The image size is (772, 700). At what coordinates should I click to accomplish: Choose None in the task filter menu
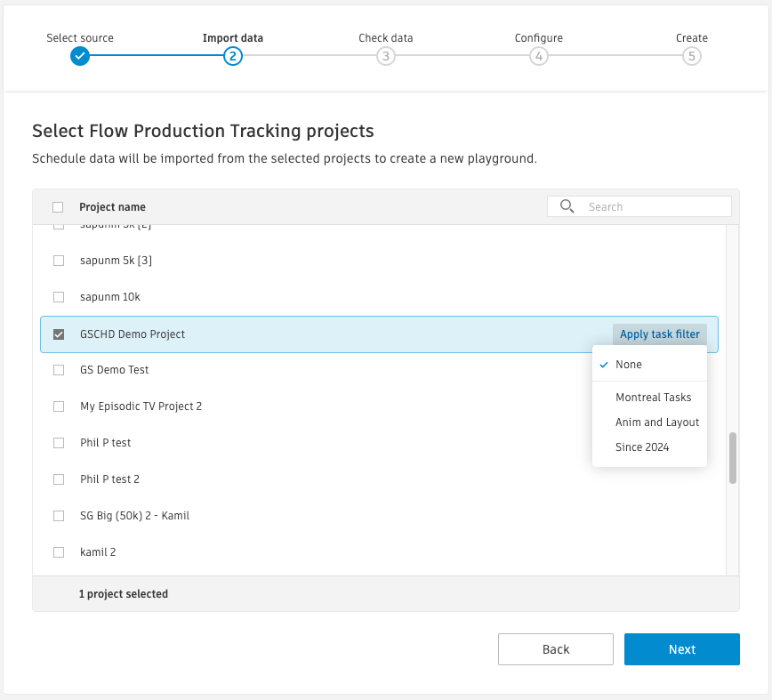[629, 365]
